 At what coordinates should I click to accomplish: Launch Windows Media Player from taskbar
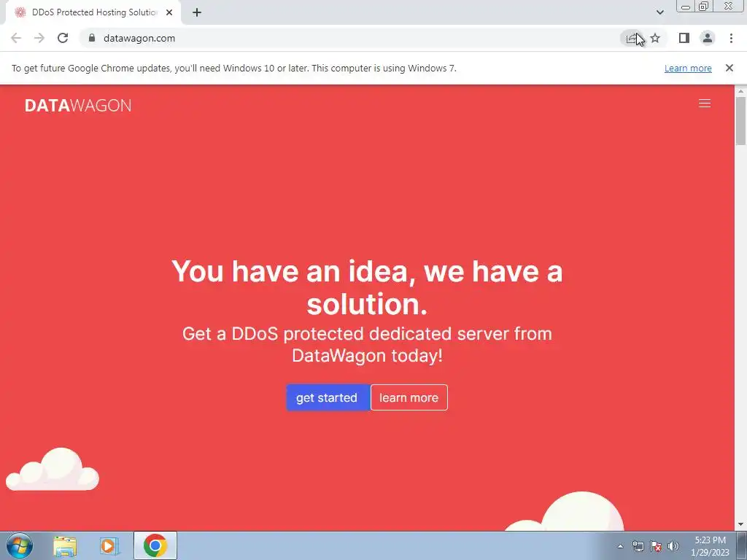109,545
